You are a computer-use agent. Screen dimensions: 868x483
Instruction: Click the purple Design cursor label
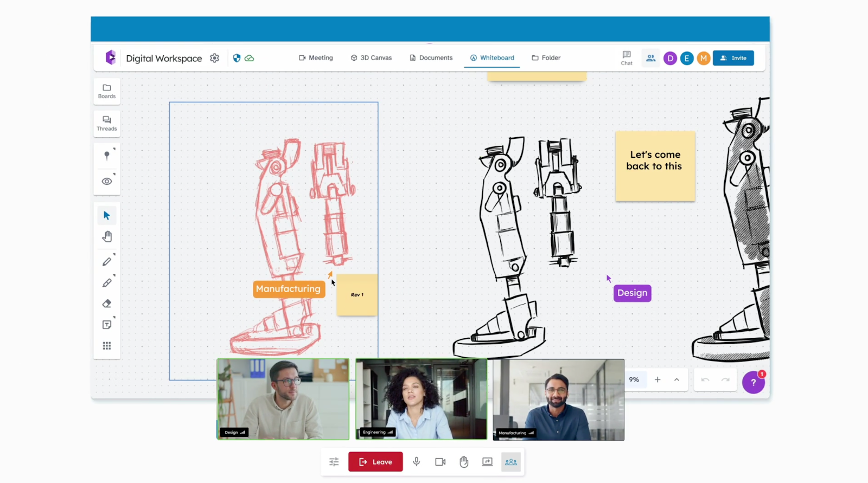pos(633,293)
